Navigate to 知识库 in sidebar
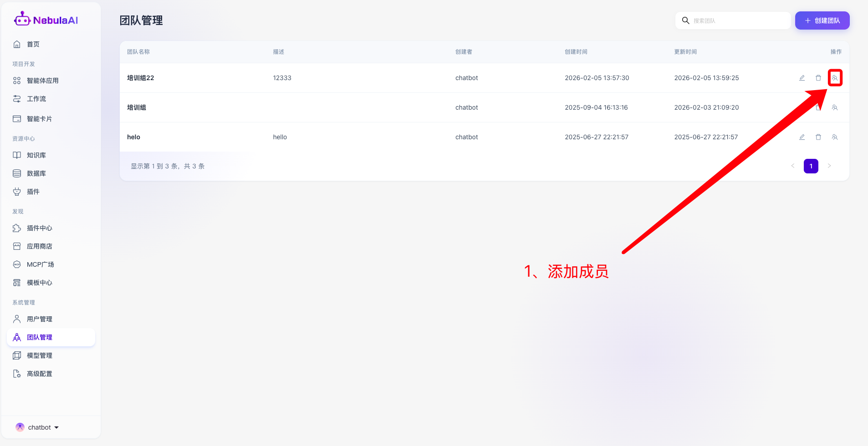This screenshot has width=868, height=446. tap(36, 155)
